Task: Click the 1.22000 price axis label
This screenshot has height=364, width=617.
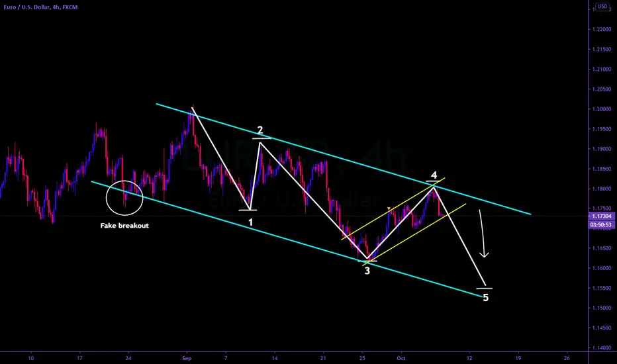Action: pyautogui.click(x=602, y=30)
